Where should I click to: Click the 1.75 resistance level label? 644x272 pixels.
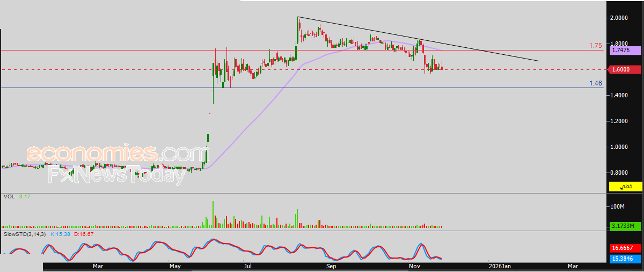coord(595,46)
